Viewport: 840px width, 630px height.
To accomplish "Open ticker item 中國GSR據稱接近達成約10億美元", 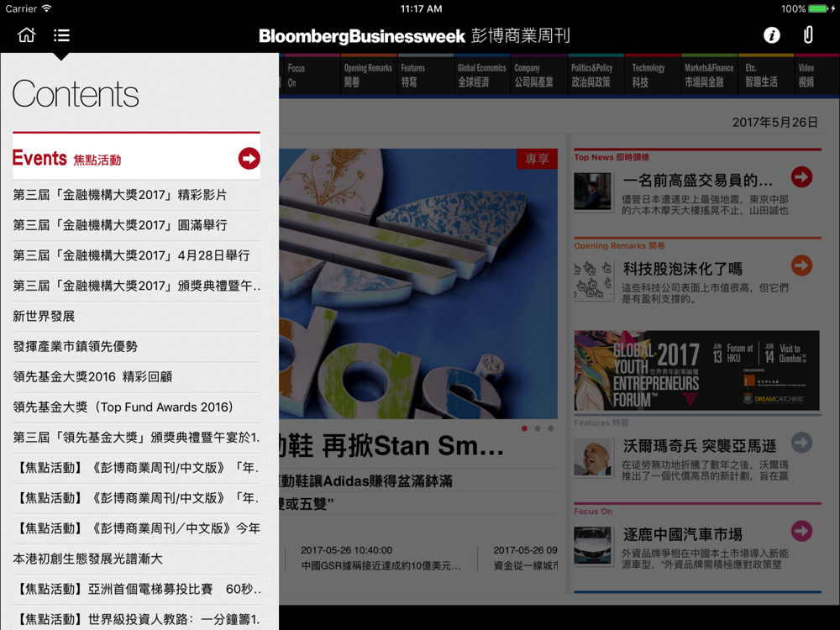I will [x=381, y=565].
